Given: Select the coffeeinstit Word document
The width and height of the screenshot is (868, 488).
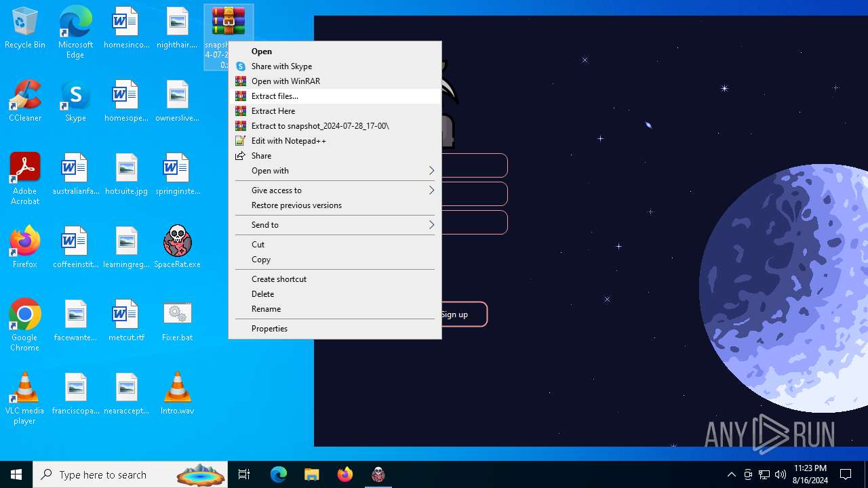Looking at the screenshot, I should 75,248.
